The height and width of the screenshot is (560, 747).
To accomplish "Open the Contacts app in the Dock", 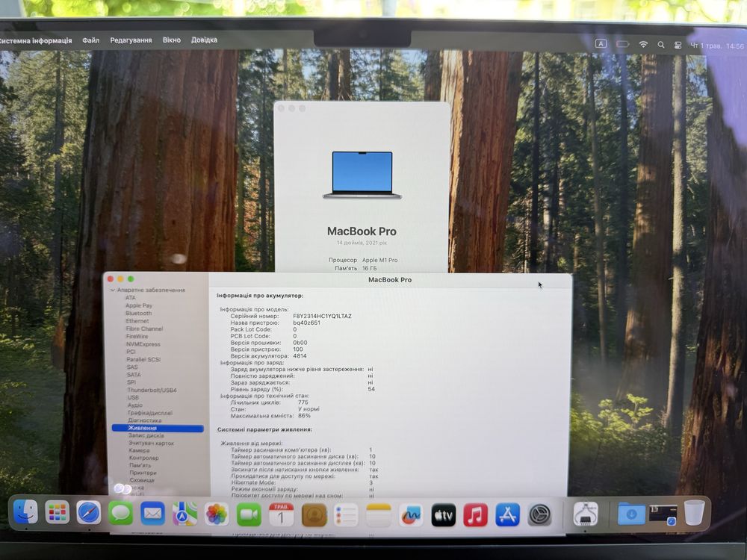I will coord(314,514).
